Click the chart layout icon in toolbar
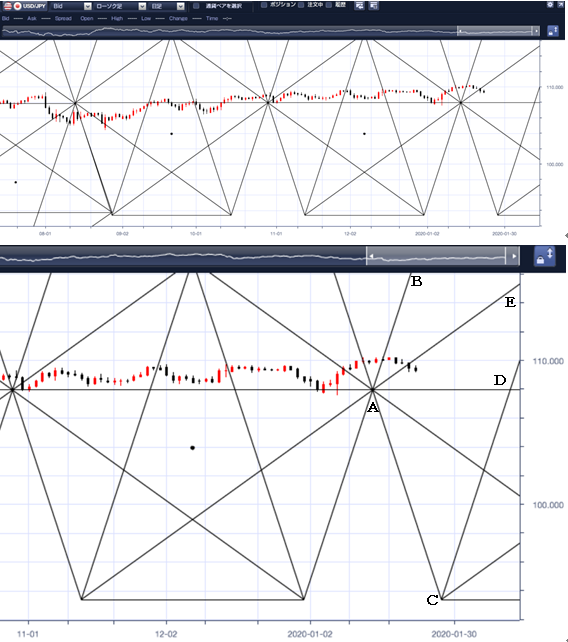This screenshot has height=642, width=568. tap(359, 5)
